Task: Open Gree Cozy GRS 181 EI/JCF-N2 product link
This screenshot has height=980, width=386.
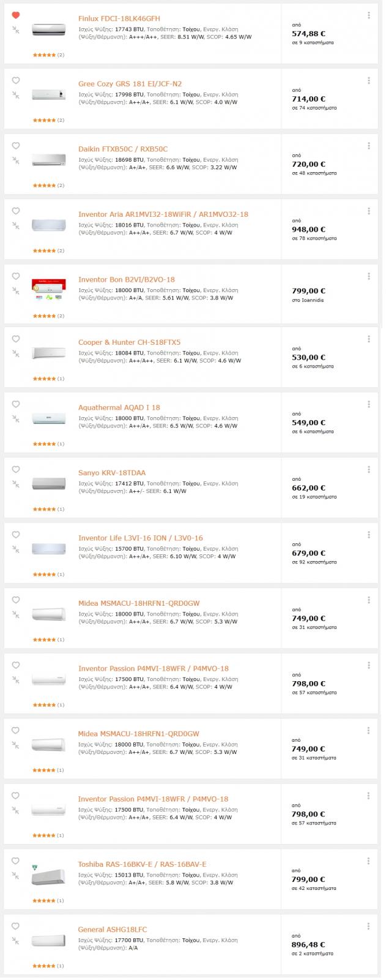Action: pyautogui.click(x=130, y=84)
